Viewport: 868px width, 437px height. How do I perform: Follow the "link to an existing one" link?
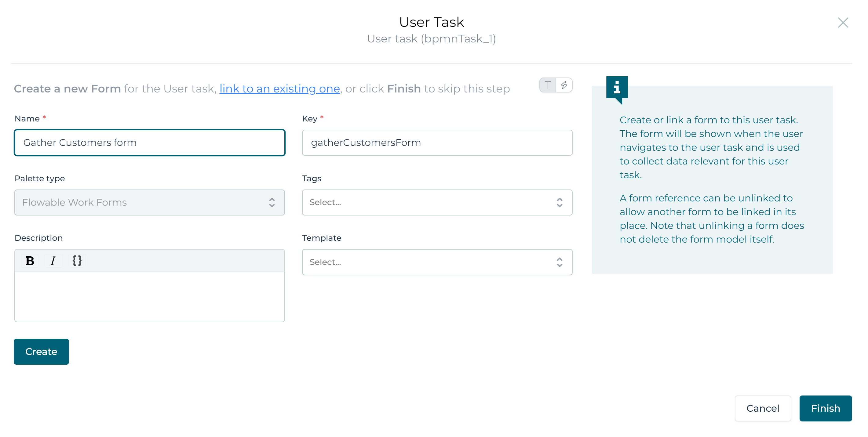click(x=279, y=88)
